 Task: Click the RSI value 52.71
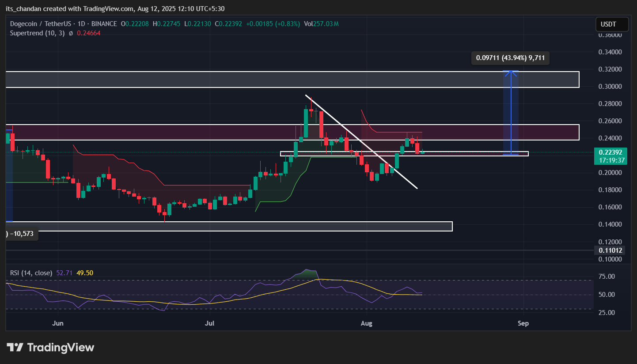pyautogui.click(x=64, y=273)
